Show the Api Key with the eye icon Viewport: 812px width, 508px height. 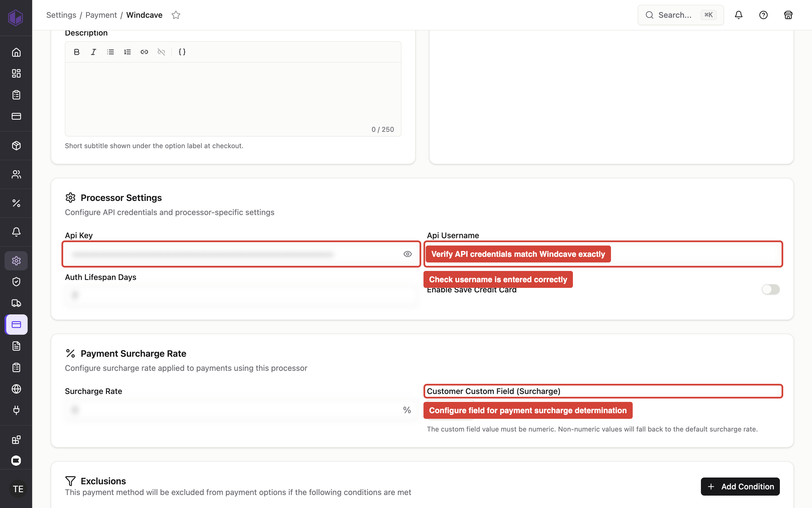pyautogui.click(x=407, y=254)
